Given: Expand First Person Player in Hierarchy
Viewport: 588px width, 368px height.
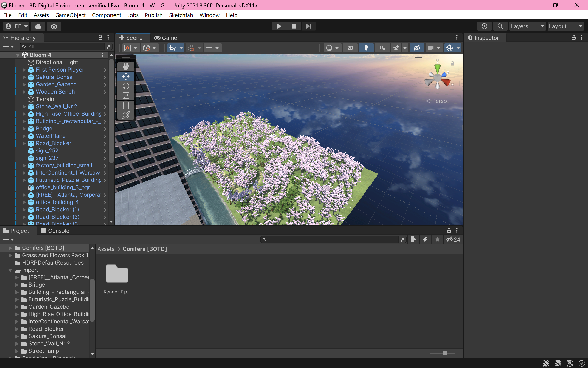Looking at the screenshot, I should (24, 70).
